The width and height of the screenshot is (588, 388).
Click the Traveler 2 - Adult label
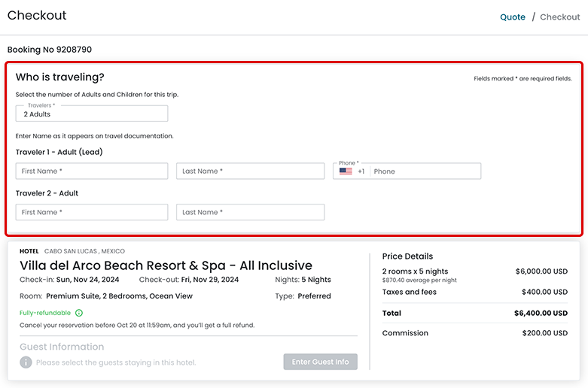[x=47, y=193]
